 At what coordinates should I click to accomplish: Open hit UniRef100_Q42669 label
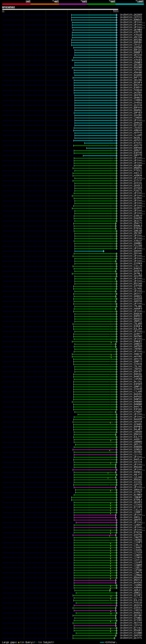131,15
